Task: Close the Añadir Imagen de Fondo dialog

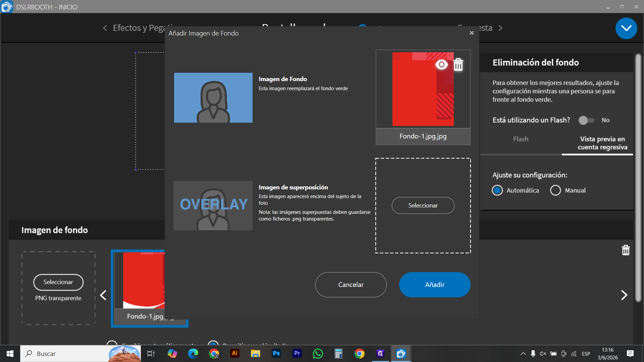Action: click(x=472, y=33)
